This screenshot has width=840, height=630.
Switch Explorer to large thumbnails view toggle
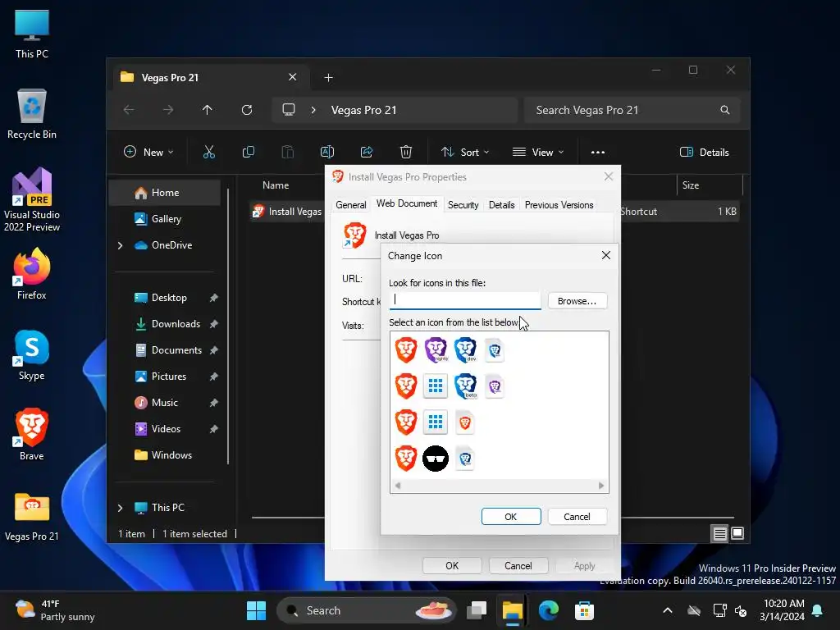737,533
